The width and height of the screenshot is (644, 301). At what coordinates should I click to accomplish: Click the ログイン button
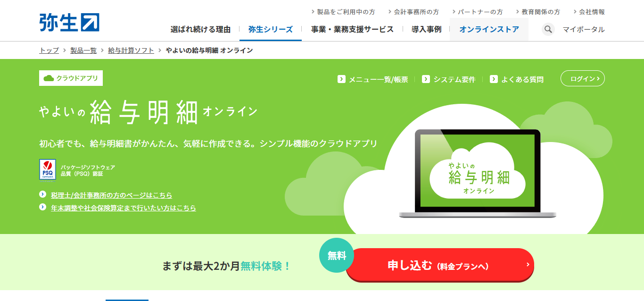(x=583, y=79)
